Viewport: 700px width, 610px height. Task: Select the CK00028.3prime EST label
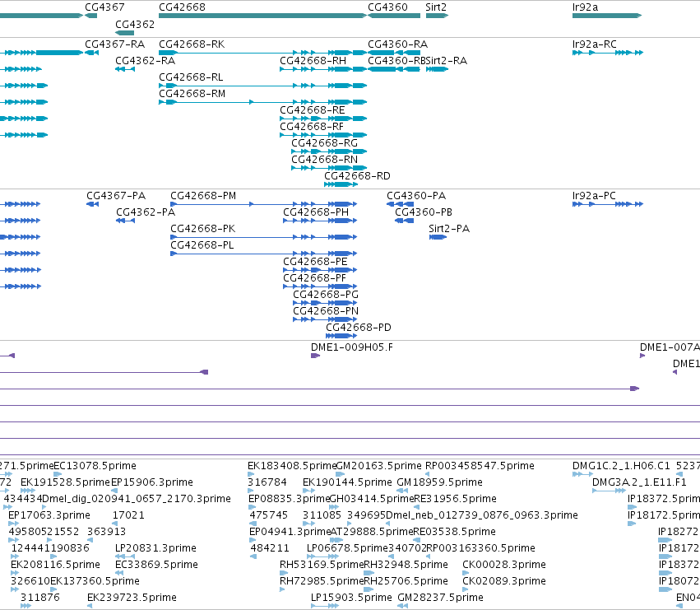[504, 565]
